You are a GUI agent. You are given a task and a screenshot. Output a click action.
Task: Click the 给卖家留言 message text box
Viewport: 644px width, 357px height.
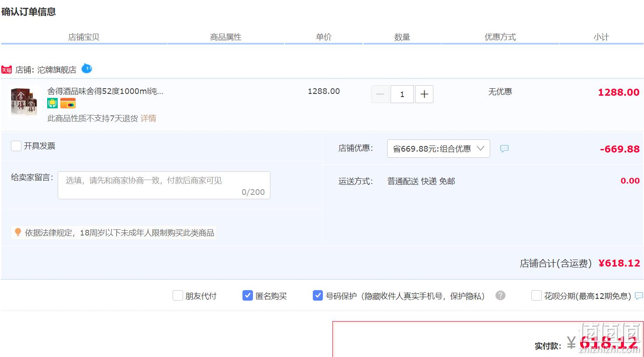(x=164, y=185)
